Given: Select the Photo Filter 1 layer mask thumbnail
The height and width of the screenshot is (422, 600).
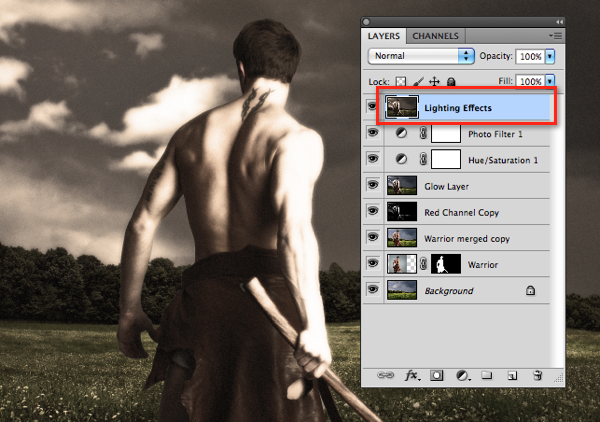Looking at the screenshot, I should coord(446,134).
